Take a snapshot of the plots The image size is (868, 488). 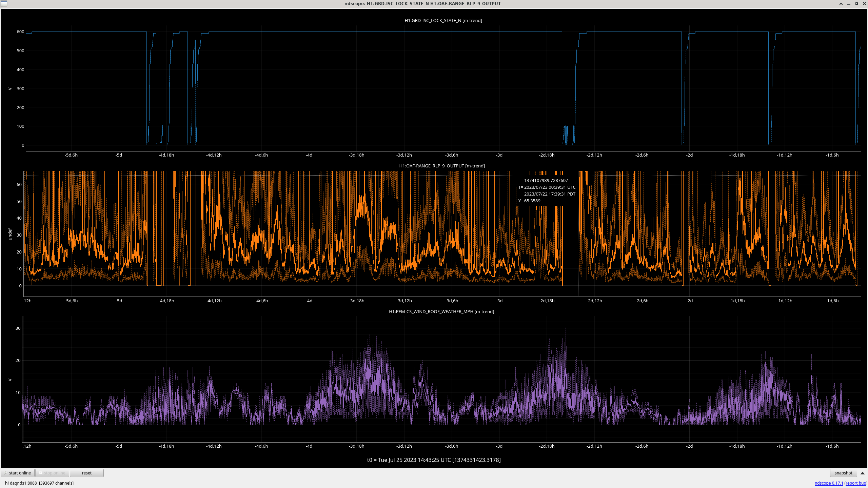843,473
